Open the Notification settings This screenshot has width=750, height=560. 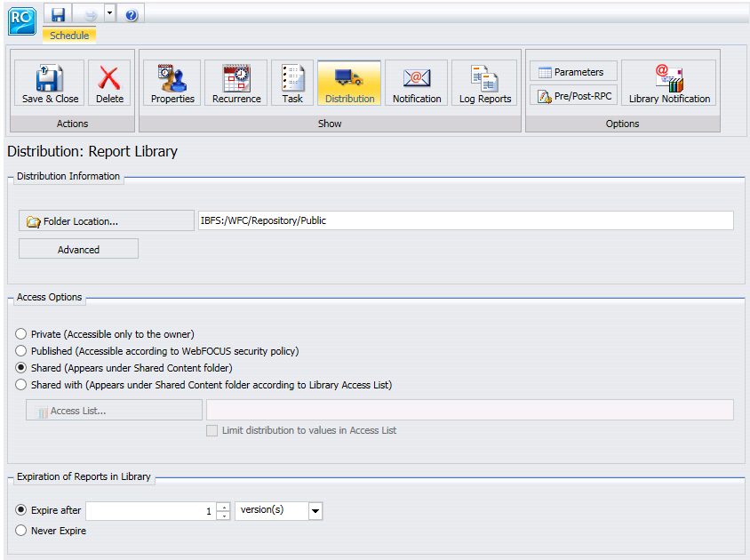tap(417, 83)
